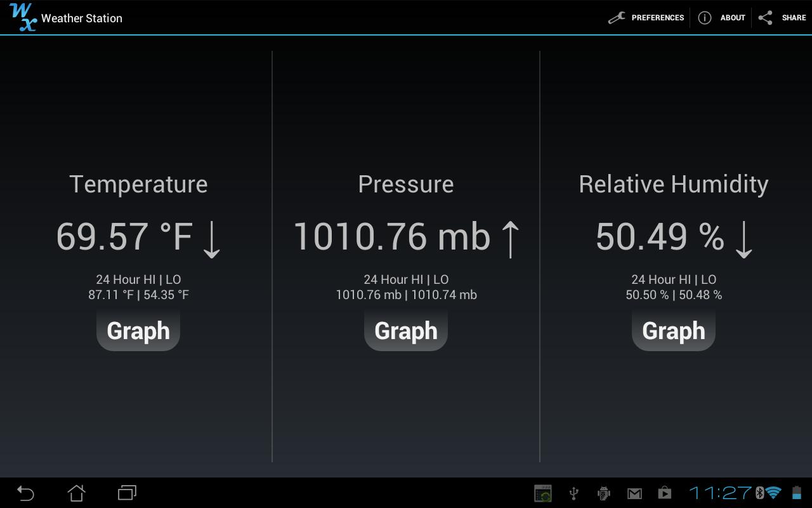Open the Gmail notification icon
Image resolution: width=812 pixels, height=508 pixels.
pyautogui.click(x=634, y=493)
